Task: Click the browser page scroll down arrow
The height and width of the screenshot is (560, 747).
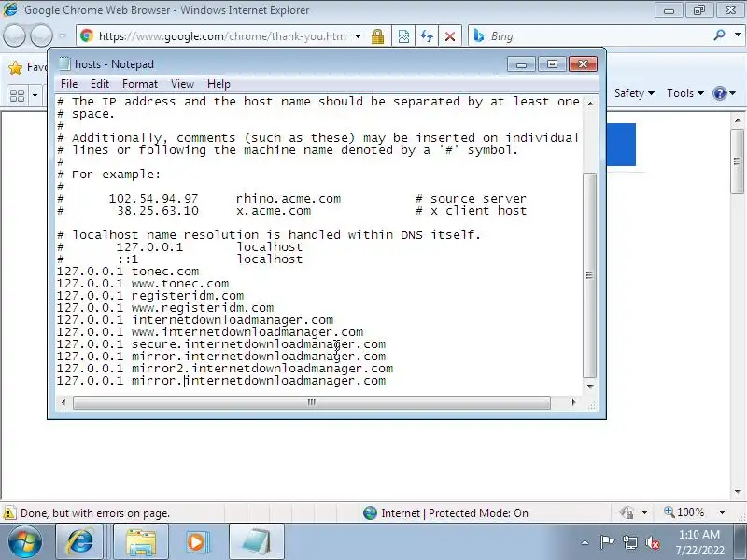Action: pos(738,492)
